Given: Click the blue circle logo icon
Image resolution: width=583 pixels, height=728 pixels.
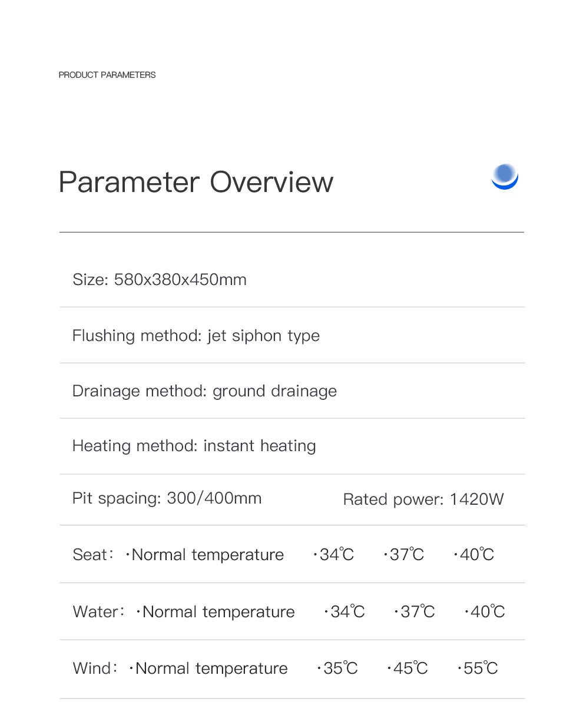Looking at the screenshot, I should pyautogui.click(x=505, y=177).
